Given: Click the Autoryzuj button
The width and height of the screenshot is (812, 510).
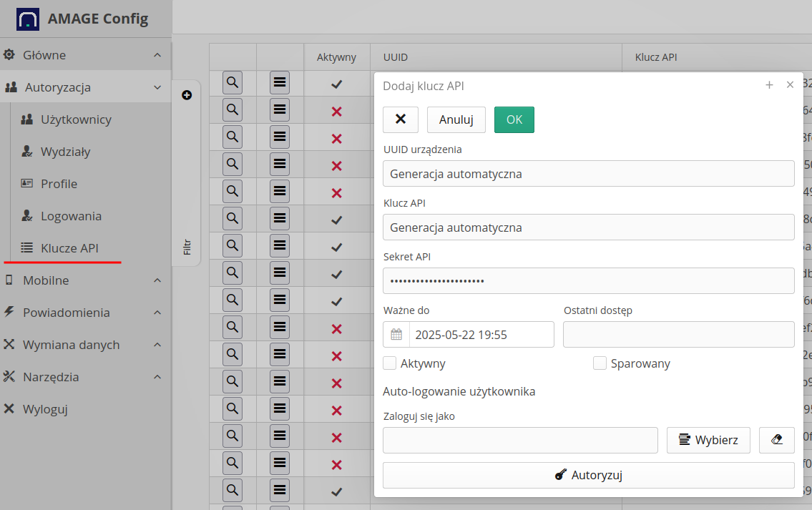Looking at the screenshot, I should [588, 475].
